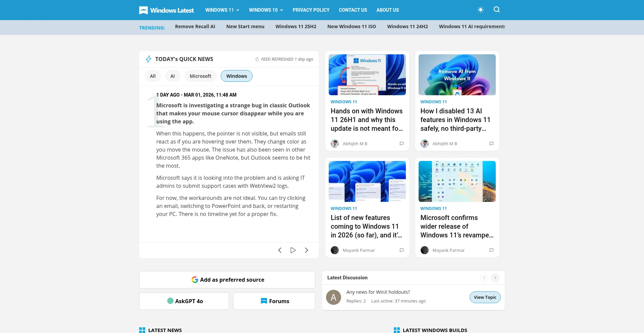Click Mayank Parmar avatar on new features article

tap(335, 250)
